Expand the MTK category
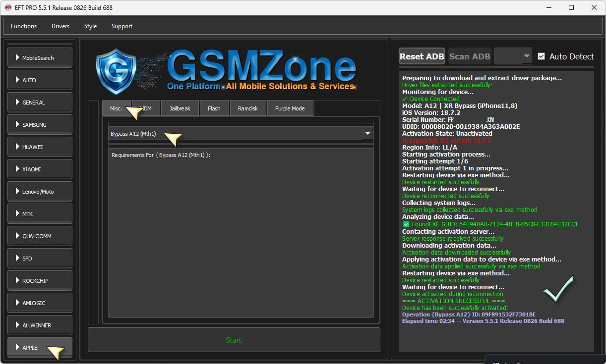Image resolution: width=606 pixels, height=364 pixels. 40,213
